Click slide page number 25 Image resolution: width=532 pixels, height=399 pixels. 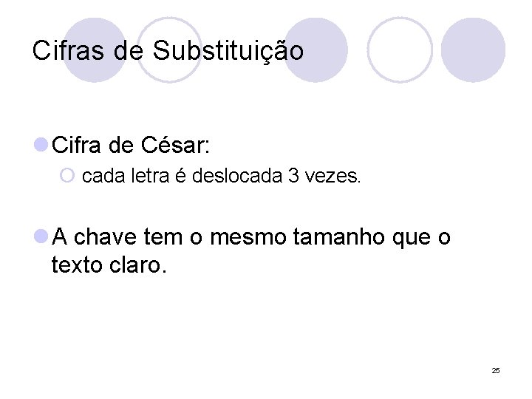pos(495,370)
